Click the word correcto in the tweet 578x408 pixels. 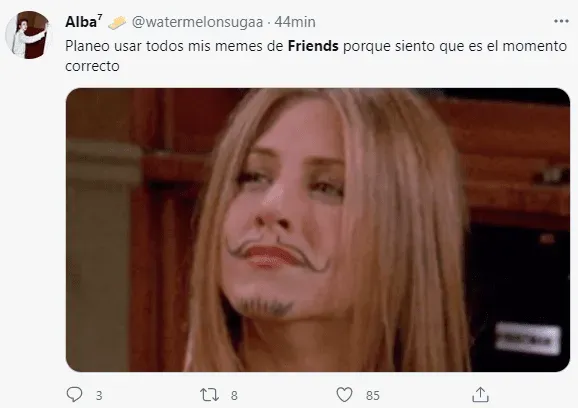tap(92, 66)
